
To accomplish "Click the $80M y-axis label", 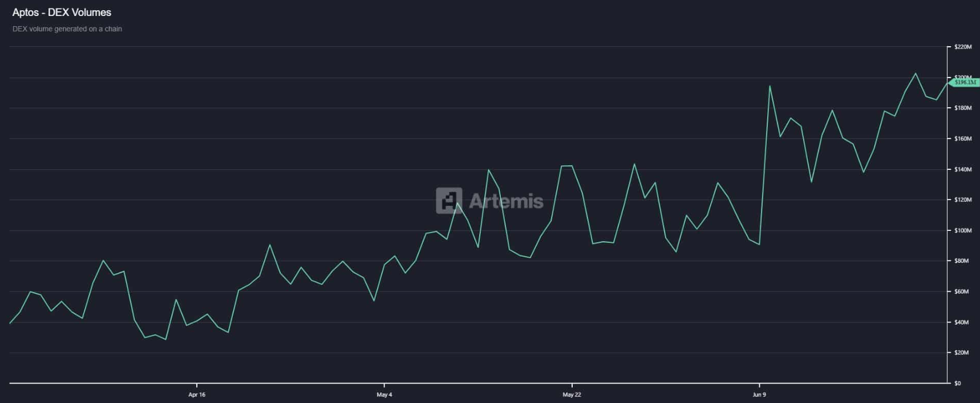I will 962,261.
